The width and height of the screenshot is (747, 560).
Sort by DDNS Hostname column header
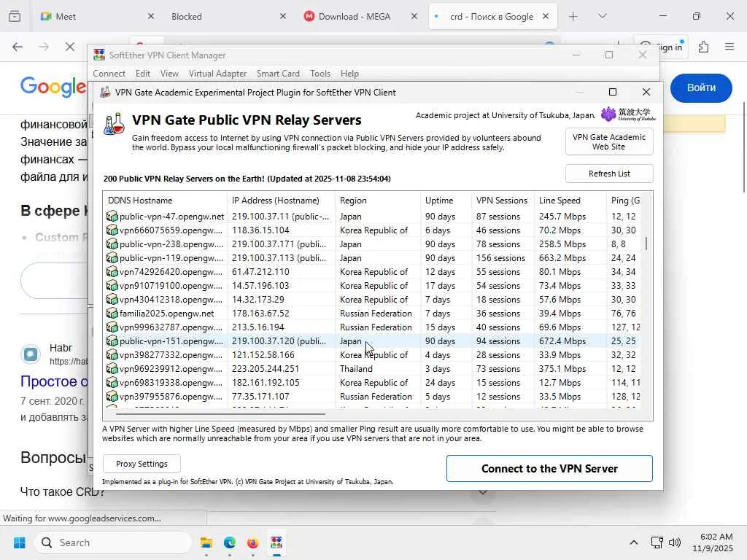[x=165, y=201]
